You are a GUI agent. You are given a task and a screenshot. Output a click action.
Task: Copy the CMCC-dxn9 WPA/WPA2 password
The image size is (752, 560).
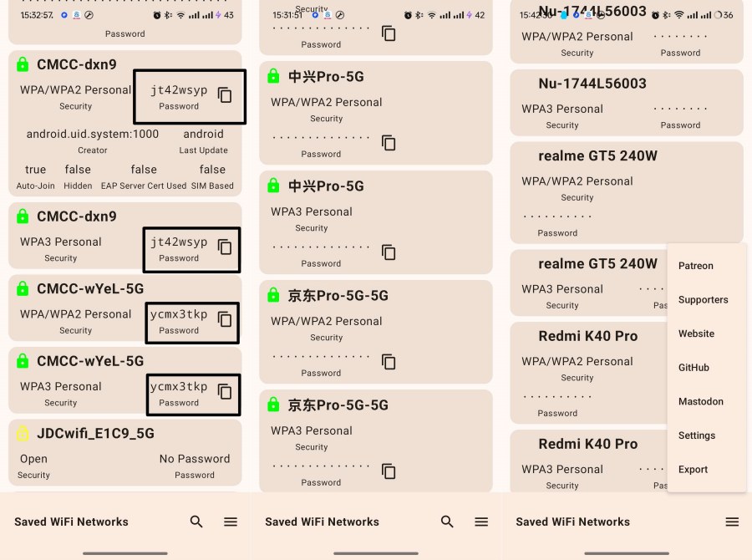pyautogui.click(x=225, y=95)
